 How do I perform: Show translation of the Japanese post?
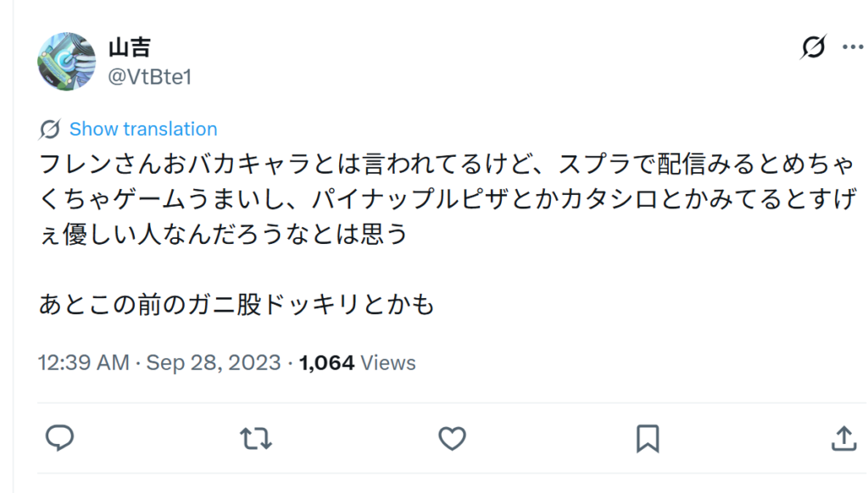click(x=142, y=130)
